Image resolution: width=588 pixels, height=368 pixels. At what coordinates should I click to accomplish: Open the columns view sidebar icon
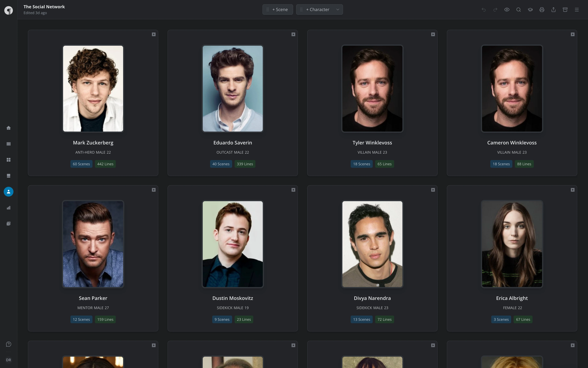[x=9, y=144]
